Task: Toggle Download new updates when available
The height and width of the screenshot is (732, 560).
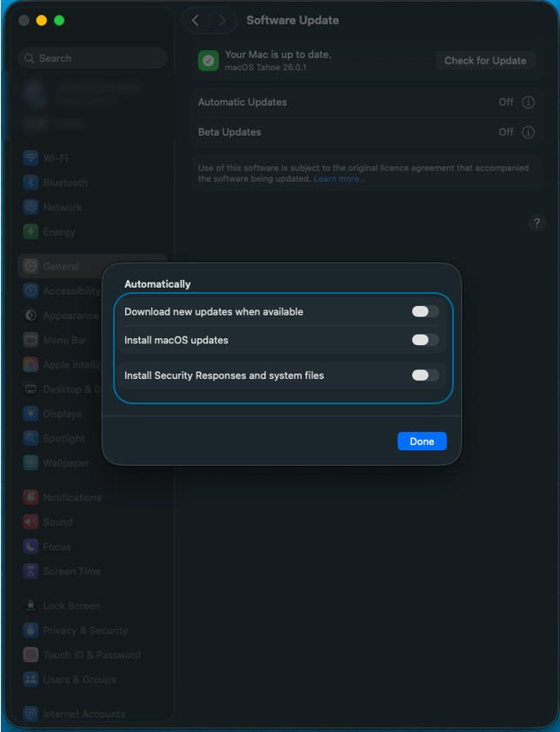Action: point(425,312)
